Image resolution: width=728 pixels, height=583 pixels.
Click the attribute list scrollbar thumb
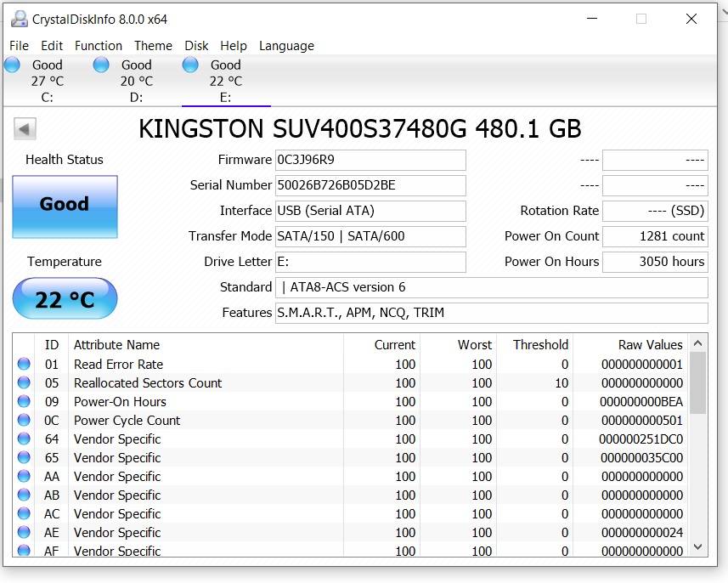click(x=697, y=382)
